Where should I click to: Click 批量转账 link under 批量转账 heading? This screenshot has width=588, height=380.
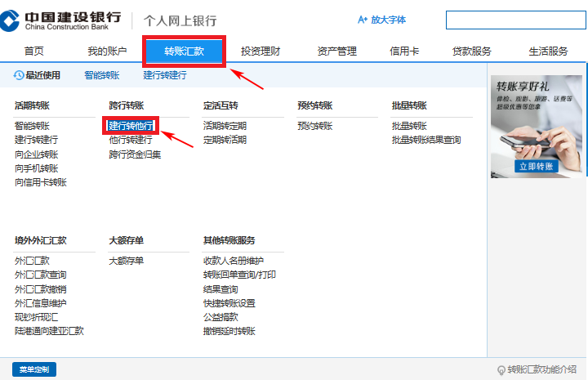pos(409,126)
